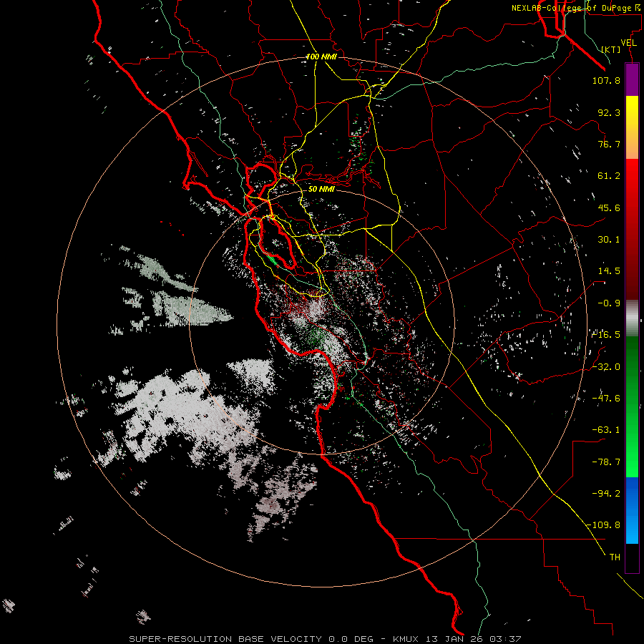644x644 pixels.
Task: Click the -47.6 velocity scale value
Action: (x=606, y=399)
